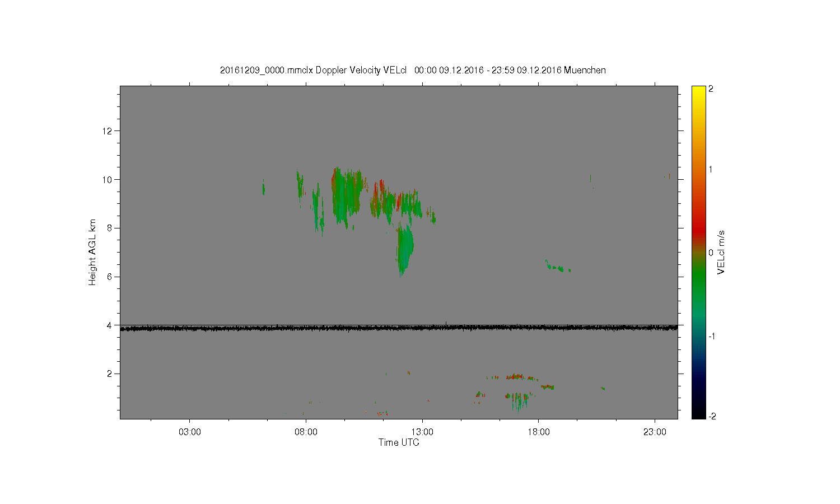Click the 23:00 time tick label
This screenshot has height=504, width=840.
(655, 432)
